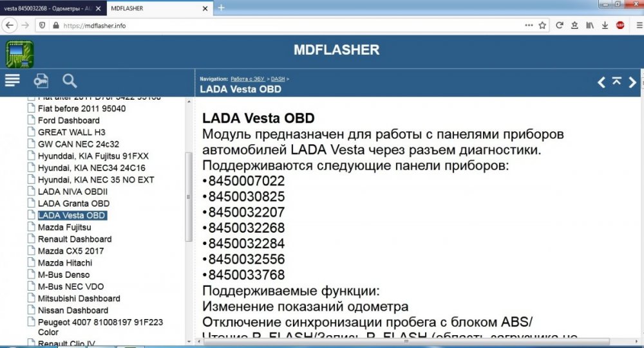
Task: Click the sidebar vertical scrollbar thumb
Action: click(189, 197)
